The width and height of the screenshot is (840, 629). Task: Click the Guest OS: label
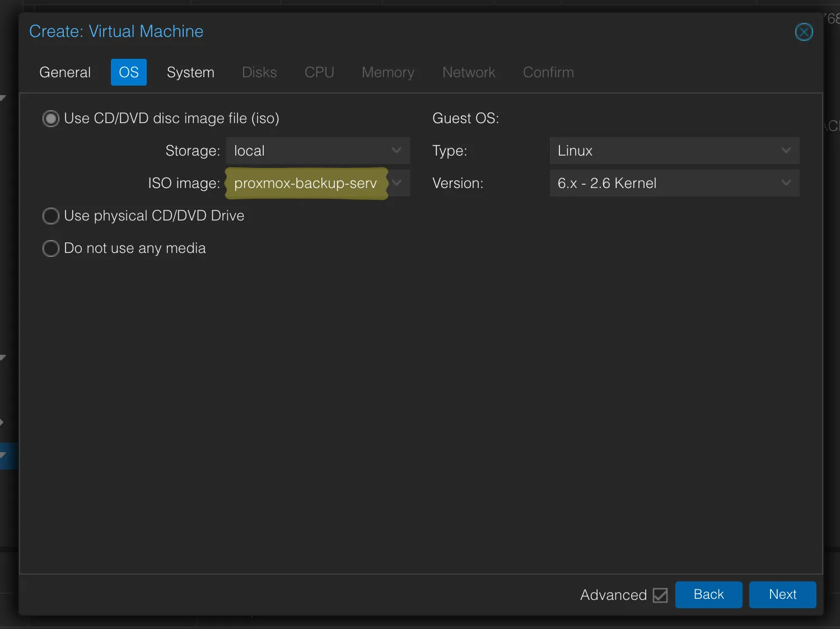[465, 119]
